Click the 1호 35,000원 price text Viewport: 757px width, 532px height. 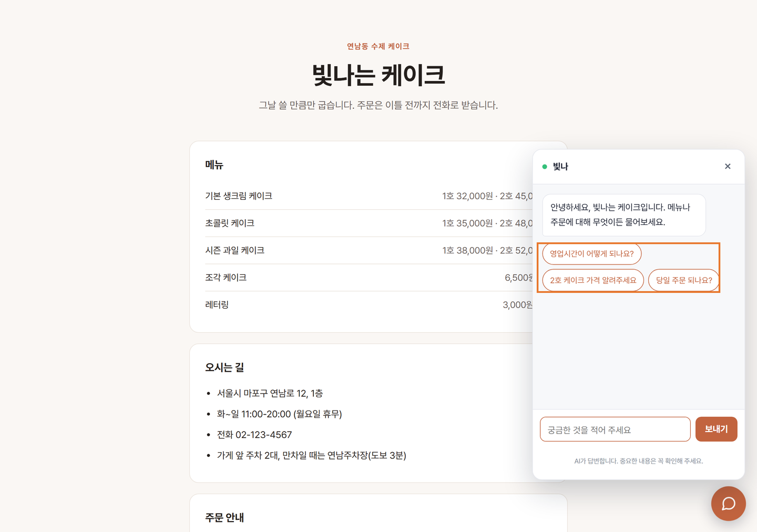pos(467,223)
